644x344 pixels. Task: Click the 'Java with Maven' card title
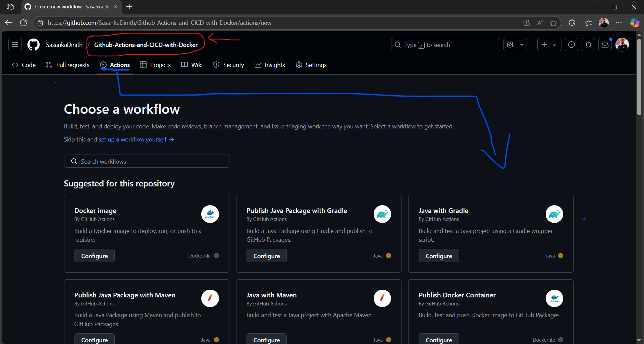click(271, 295)
